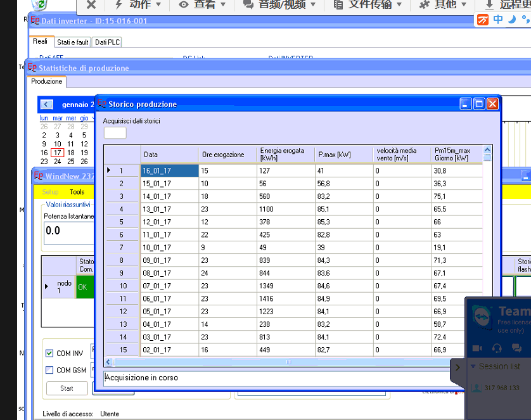The image size is (531, 420).
Task: Select row header number 15
Action: (x=122, y=350)
